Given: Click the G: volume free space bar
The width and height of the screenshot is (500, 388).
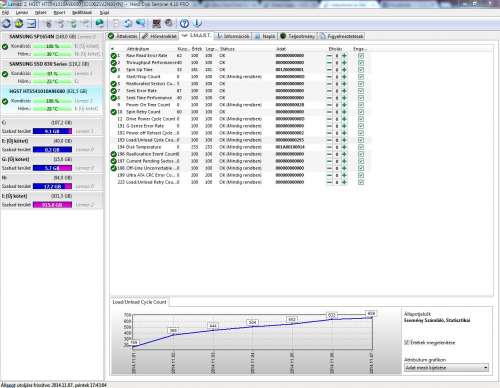Looking at the screenshot, I should [52, 168].
